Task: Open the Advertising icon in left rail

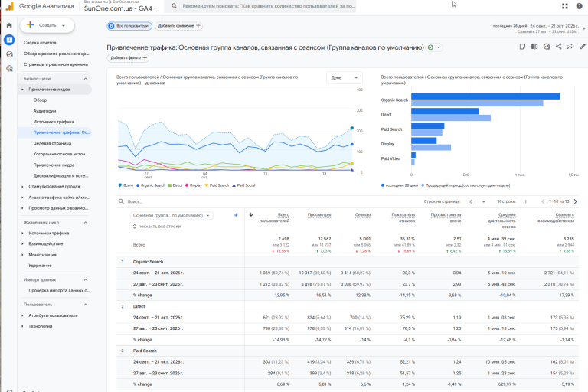Action: pyautogui.click(x=9, y=68)
